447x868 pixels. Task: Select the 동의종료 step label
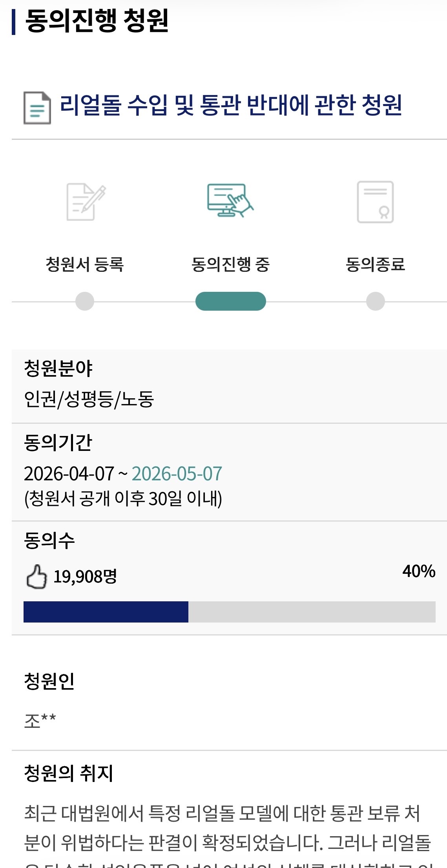click(375, 264)
